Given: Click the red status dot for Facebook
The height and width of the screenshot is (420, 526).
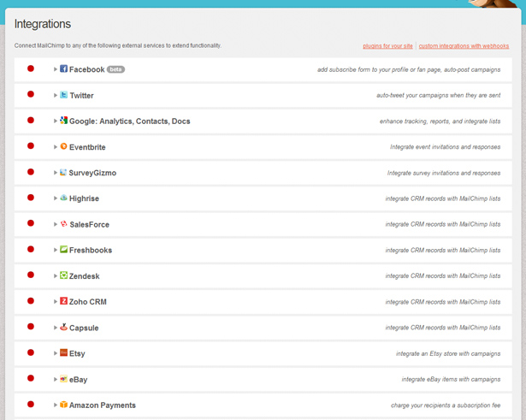Looking at the screenshot, I should (31, 68).
